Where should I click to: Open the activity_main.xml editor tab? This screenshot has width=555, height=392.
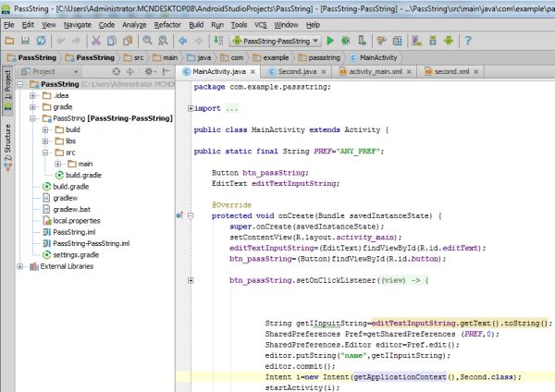coord(377,71)
